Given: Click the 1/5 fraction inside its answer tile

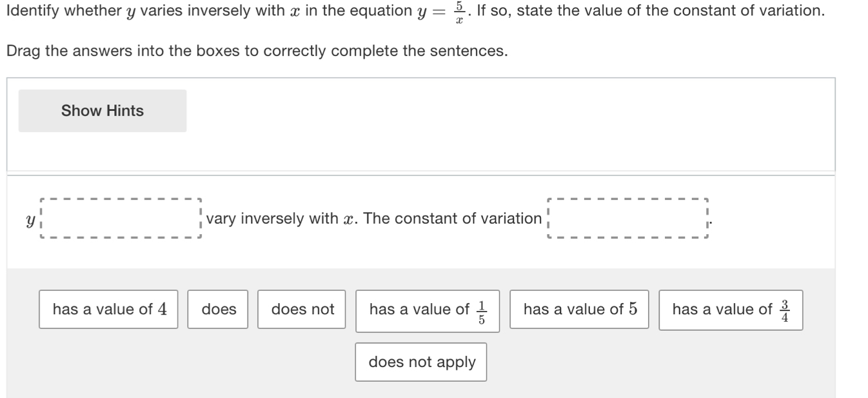Looking at the screenshot, I should [x=481, y=311].
